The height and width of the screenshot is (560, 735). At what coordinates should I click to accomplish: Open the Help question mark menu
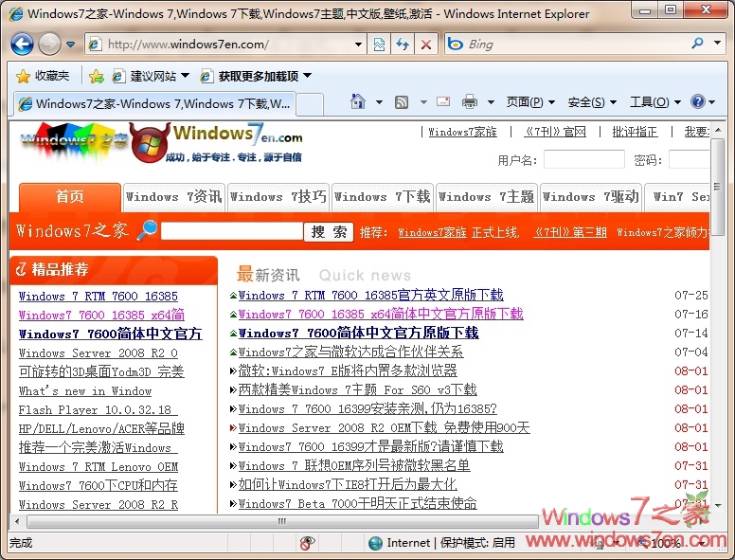pyautogui.click(x=702, y=101)
